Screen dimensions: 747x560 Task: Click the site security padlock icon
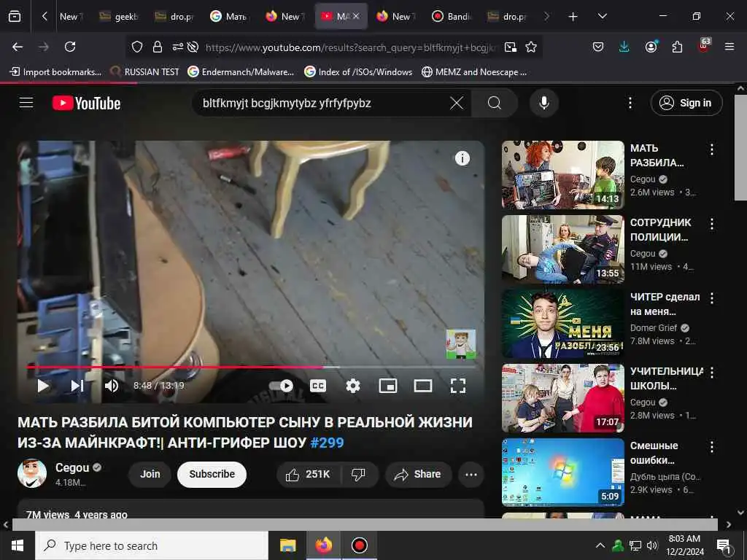tap(158, 47)
